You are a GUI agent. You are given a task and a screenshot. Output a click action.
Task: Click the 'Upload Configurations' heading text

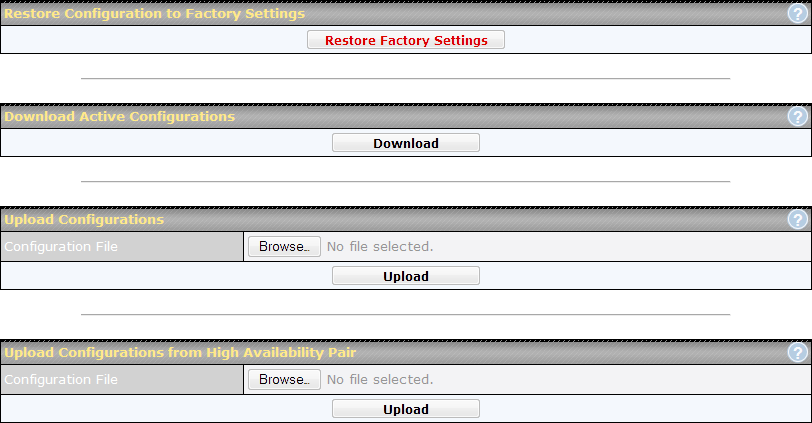coord(84,220)
